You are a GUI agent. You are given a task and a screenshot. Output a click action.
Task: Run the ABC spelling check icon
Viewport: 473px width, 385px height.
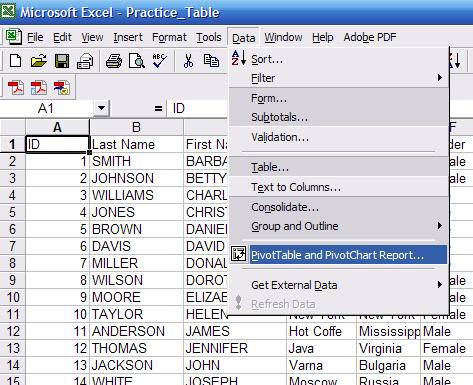coord(160,61)
